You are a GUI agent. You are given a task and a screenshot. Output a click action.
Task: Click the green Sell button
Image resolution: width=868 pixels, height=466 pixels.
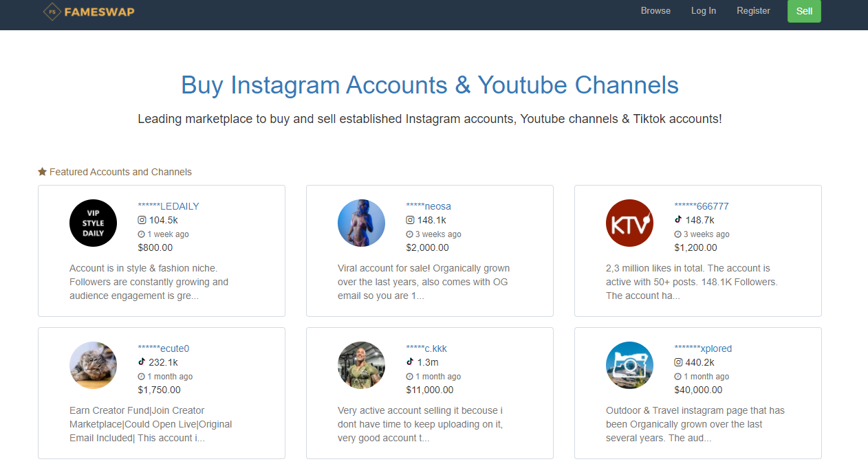[x=804, y=11]
